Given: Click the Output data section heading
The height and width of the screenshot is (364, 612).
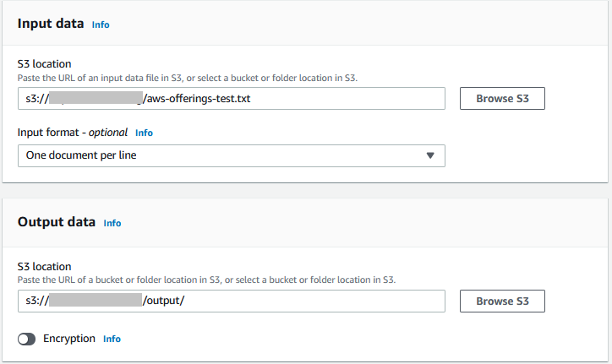Looking at the screenshot, I should pos(57,223).
